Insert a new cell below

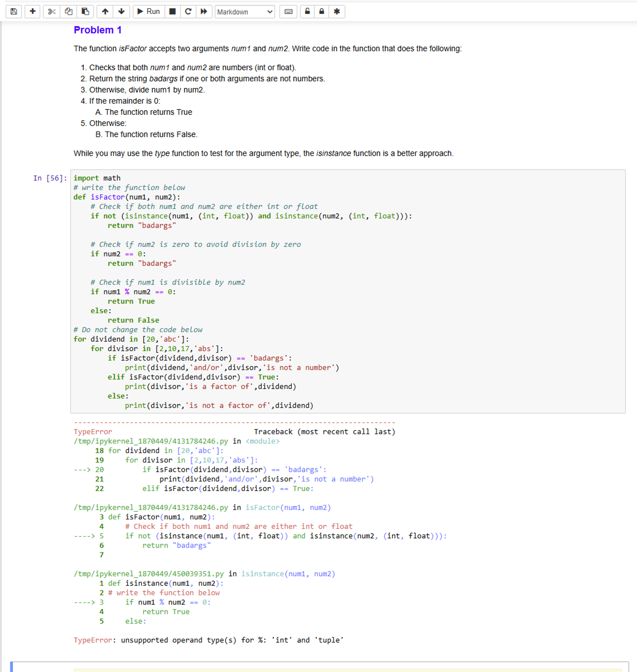(x=32, y=11)
